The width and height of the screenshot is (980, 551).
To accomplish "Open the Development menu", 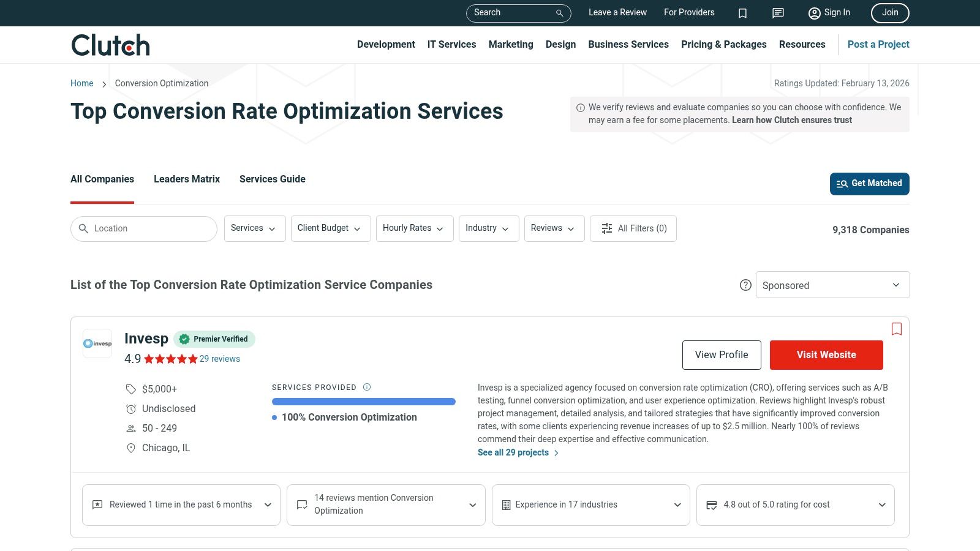I will tap(386, 44).
